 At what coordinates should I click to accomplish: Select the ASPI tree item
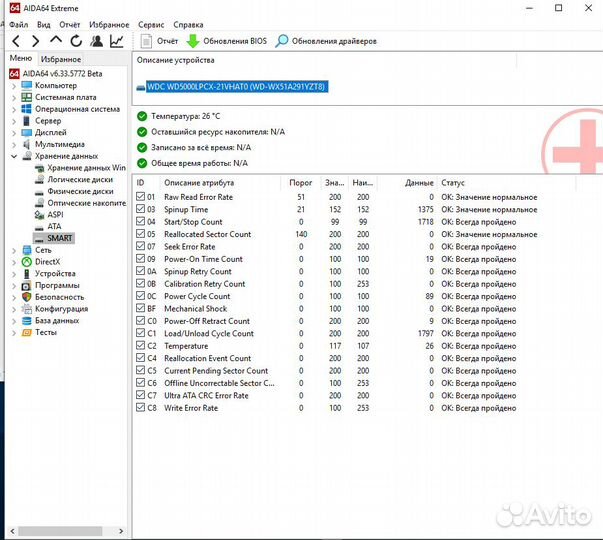[x=55, y=215]
